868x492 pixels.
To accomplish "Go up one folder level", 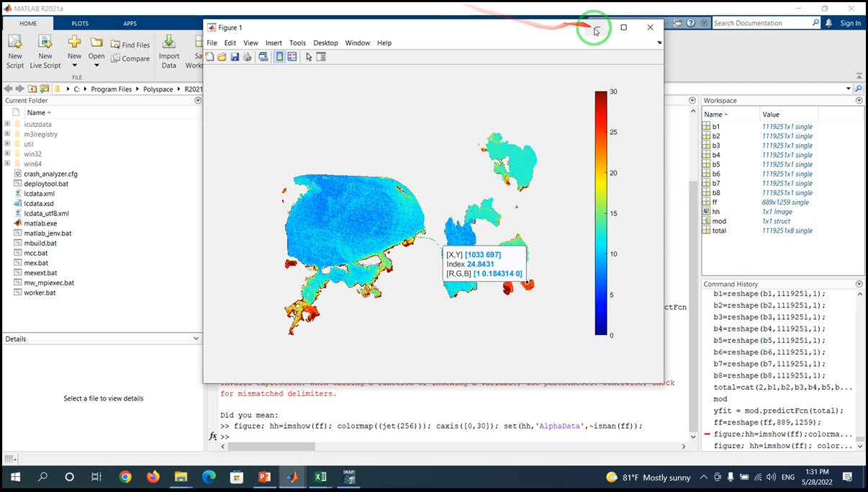I will click(x=32, y=89).
